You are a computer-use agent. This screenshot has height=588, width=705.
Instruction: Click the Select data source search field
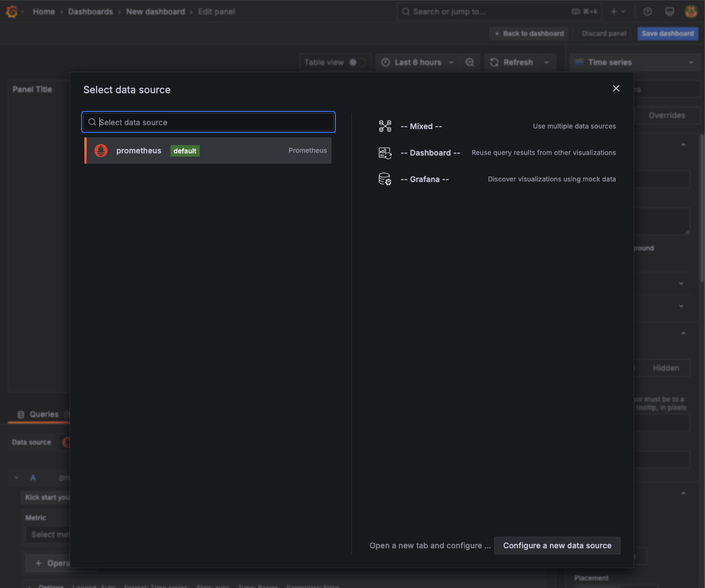[x=209, y=122]
